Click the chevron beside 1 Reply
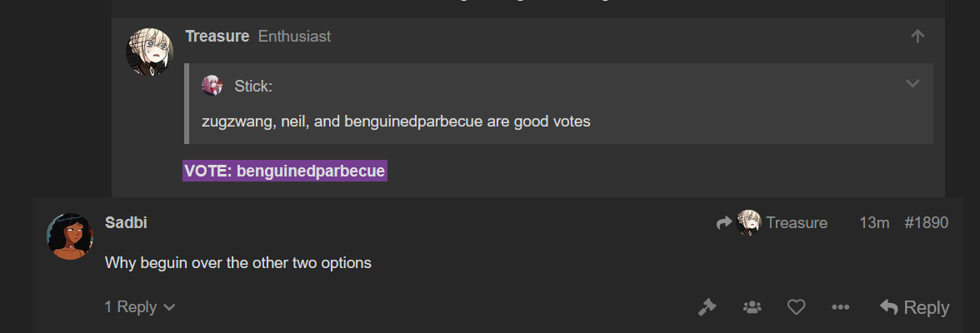 [168, 307]
